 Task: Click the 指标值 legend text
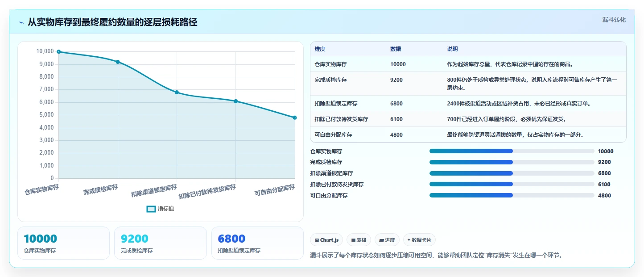pos(166,209)
